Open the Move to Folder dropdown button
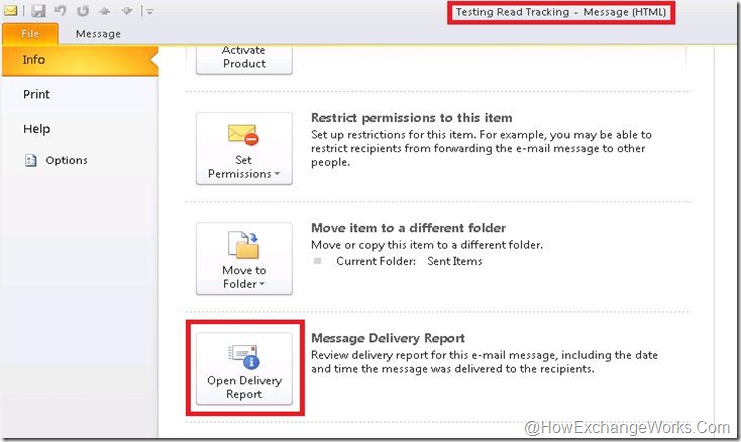The image size is (741, 442). [x=244, y=259]
